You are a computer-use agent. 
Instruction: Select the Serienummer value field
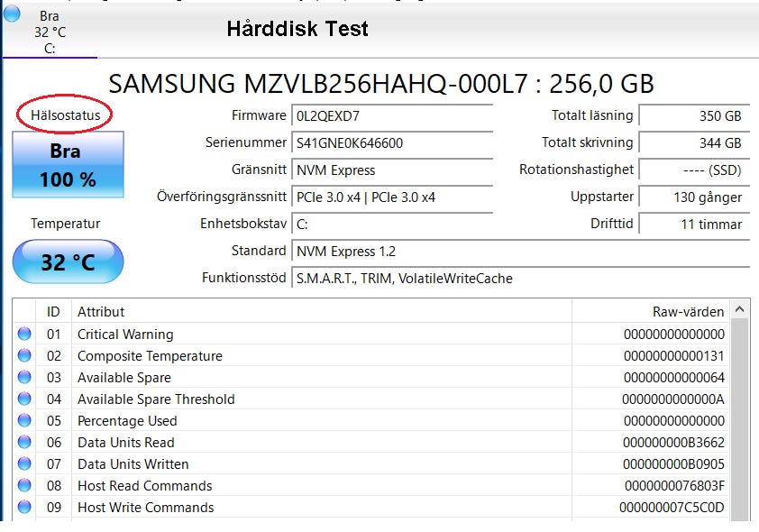(392, 143)
